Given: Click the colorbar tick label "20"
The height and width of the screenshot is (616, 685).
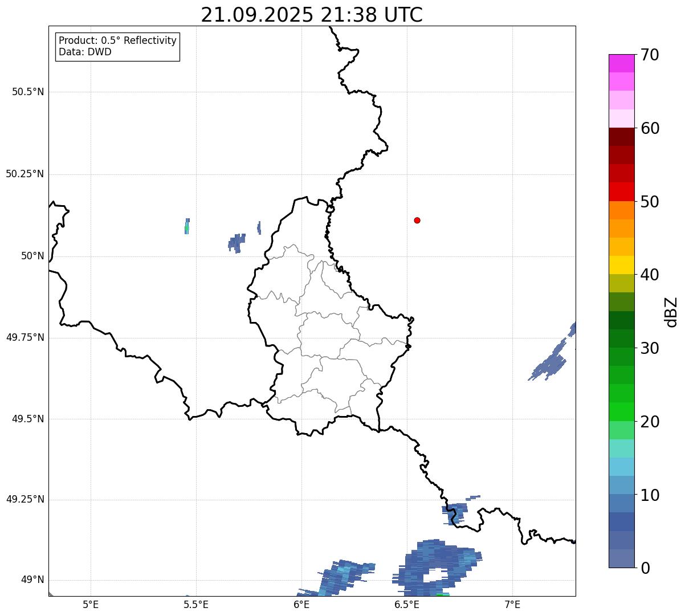Looking at the screenshot, I should 650,422.
